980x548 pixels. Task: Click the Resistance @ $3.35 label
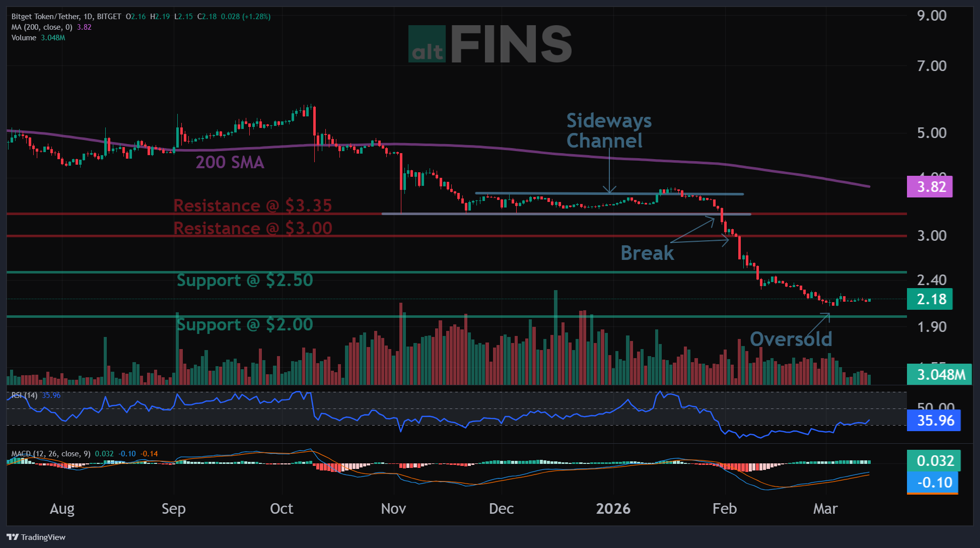pyautogui.click(x=252, y=205)
